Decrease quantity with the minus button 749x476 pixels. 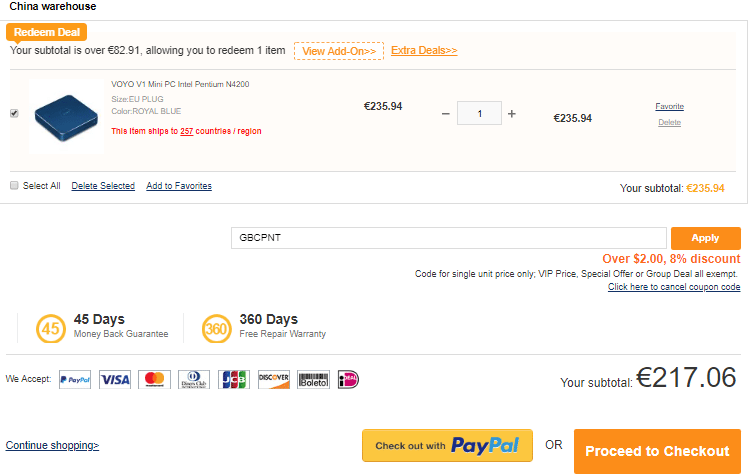point(446,114)
